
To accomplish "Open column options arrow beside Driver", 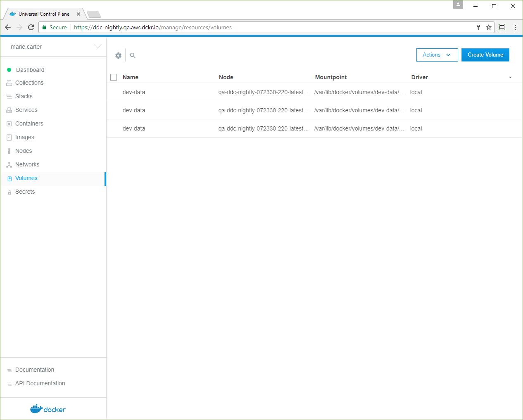I will pyautogui.click(x=510, y=77).
